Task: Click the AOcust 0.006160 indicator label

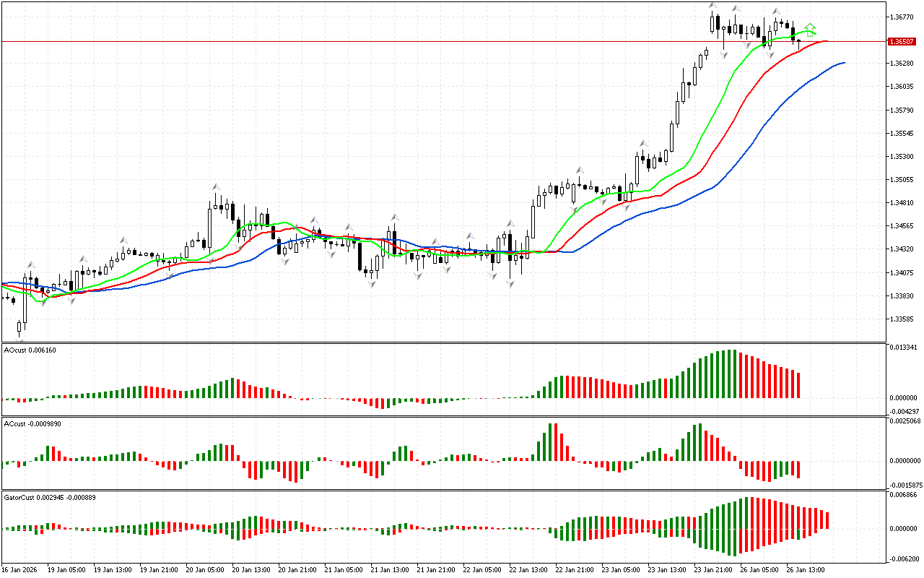Action: click(x=30, y=350)
